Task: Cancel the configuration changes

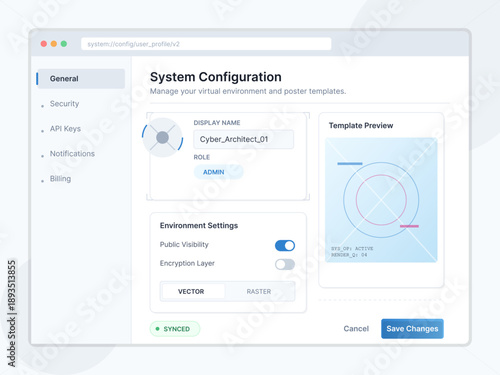Action: (x=356, y=329)
